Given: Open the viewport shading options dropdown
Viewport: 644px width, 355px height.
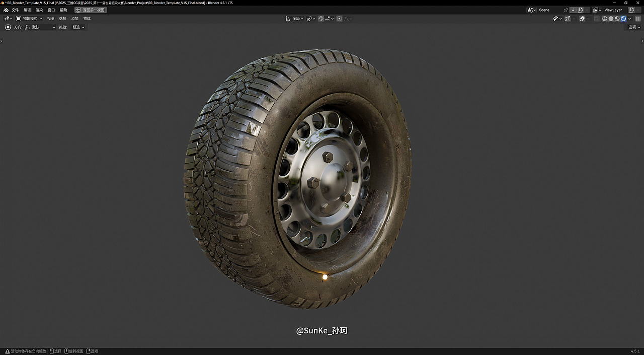Looking at the screenshot, I should (629, 19).
